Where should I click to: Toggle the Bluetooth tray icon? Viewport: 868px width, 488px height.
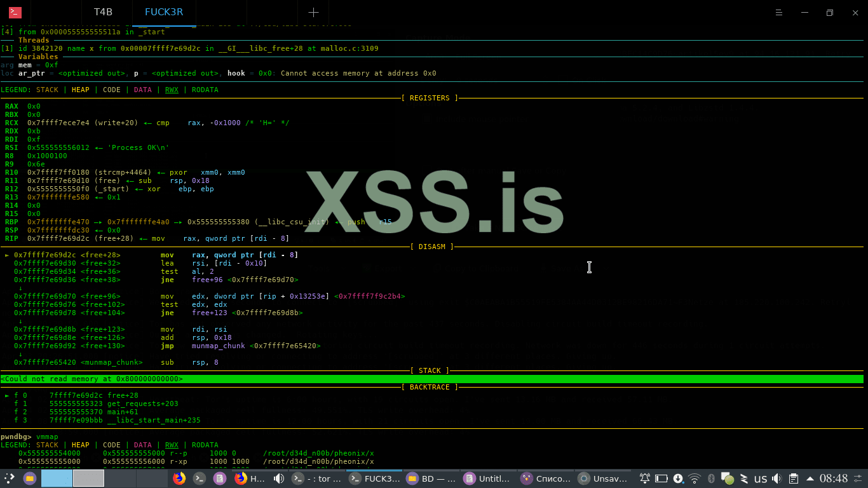[x=711, y=478]
